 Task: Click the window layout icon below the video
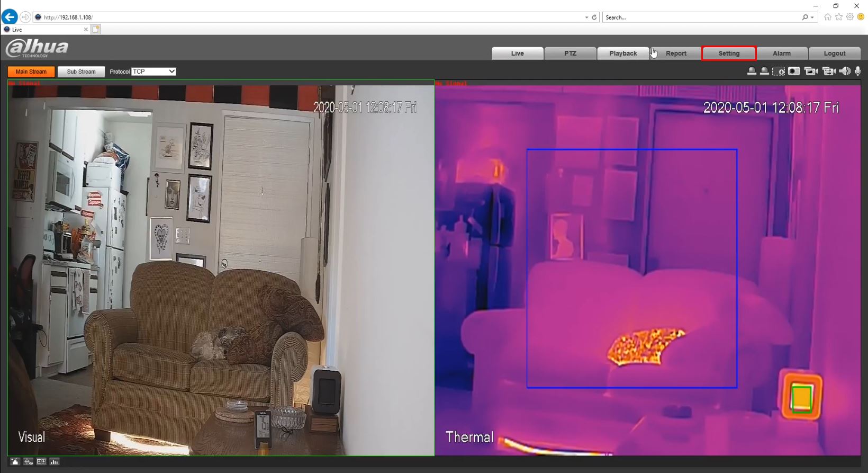[x=41, y=462]
